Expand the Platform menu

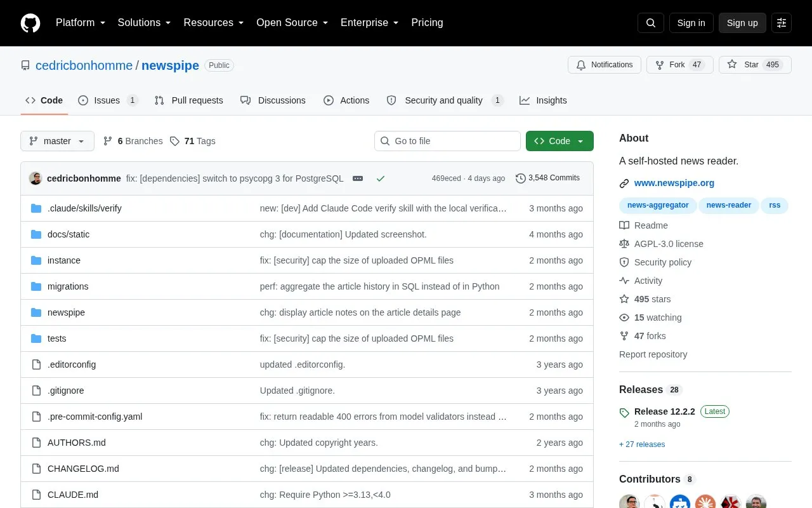tap(81, 23)
